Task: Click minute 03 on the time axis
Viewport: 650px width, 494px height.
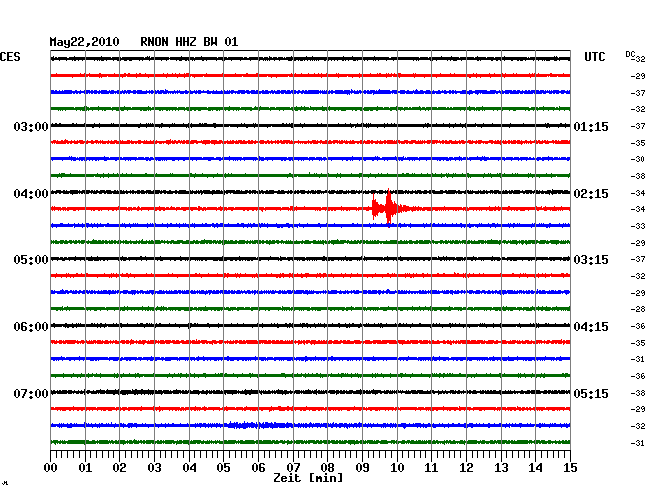Action: click(155, 467)
